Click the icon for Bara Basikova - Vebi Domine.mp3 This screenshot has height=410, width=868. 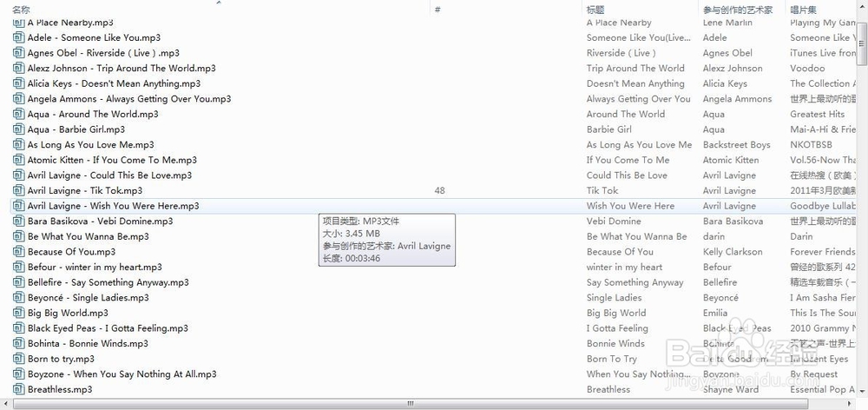coord(19,221)
